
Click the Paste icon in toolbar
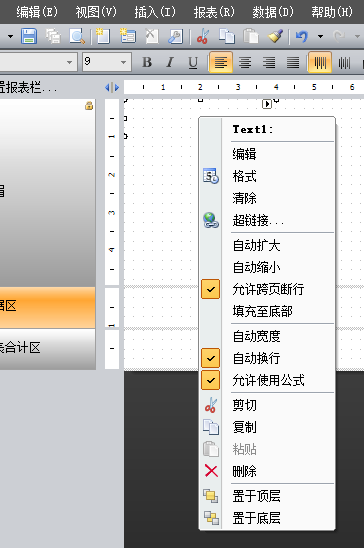pos(251,36)
